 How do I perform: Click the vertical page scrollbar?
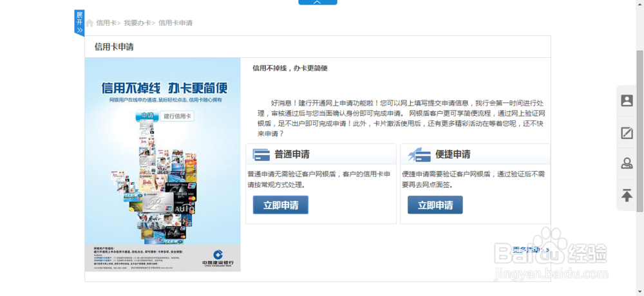pos(640,131)
